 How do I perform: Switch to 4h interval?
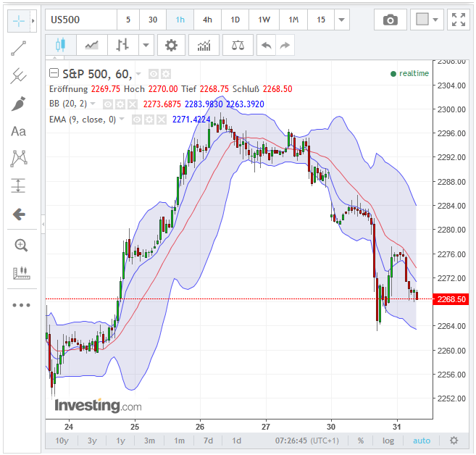point(207,20)
